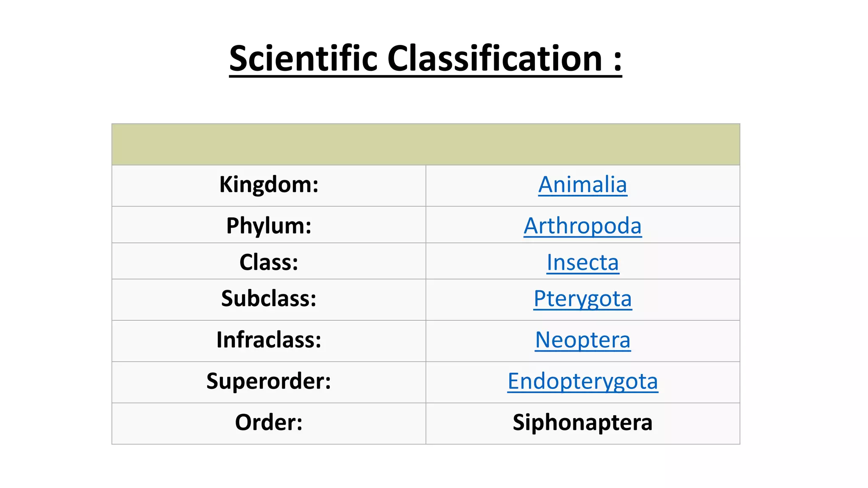Click the Infraclass: label cell
The image size is (868, 488).
click(x=269, y=340)
